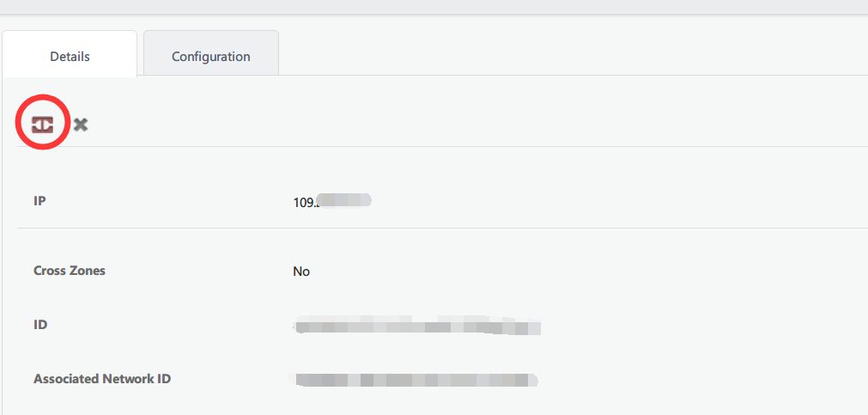This screenshot has height=415, width=868.
Task: Select the Cross Zones value No
Action: click(301, 272)
